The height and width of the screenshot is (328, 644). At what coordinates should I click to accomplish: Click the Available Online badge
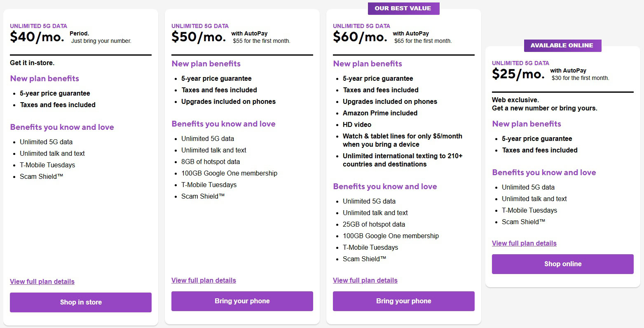pos(562,45)
